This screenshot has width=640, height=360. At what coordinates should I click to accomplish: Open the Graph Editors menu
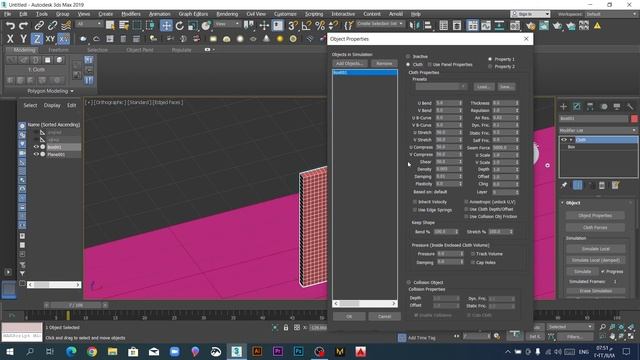coord(193,14)
